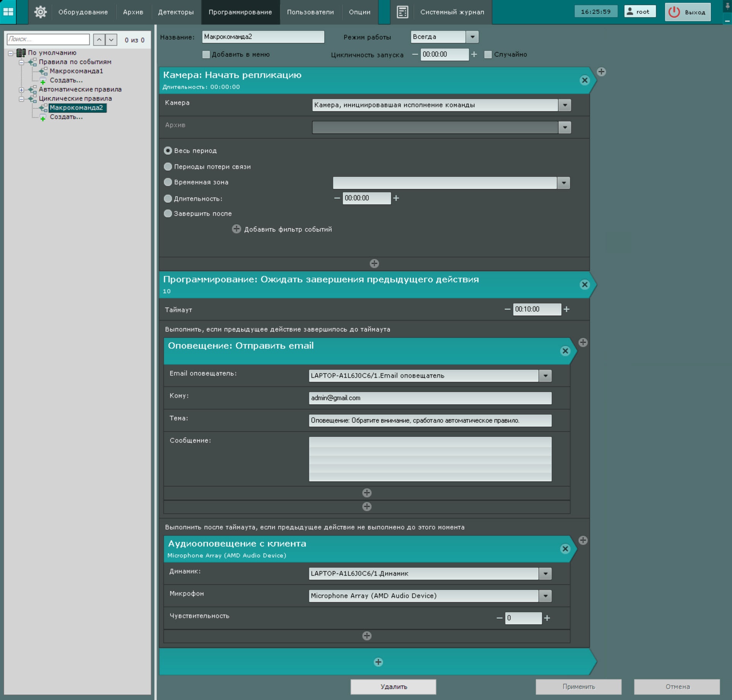Open the Пользователи tab

[x=310, y=12]
